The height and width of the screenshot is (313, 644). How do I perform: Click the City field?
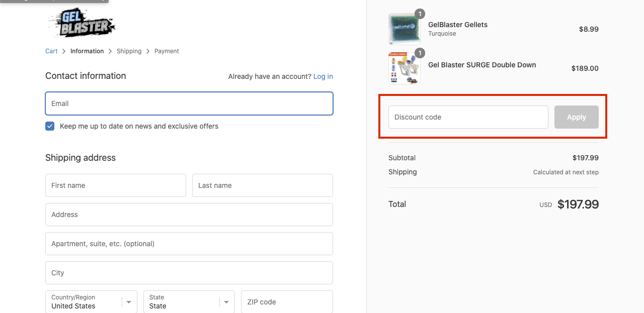(189, 273)
